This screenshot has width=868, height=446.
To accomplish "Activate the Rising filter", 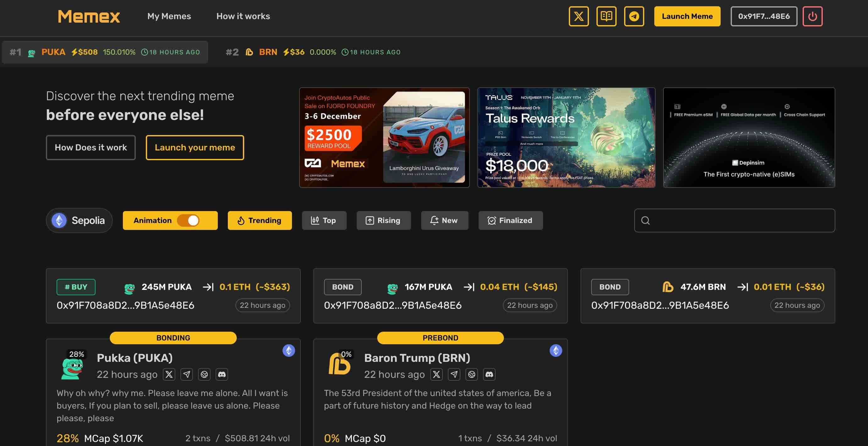I will pyautogui.click(x=384, y=220).
